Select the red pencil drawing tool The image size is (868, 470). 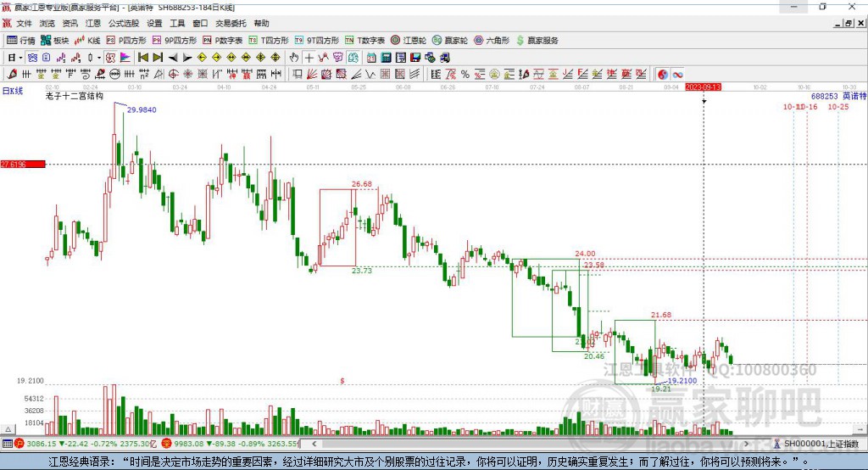click(12, 75)
